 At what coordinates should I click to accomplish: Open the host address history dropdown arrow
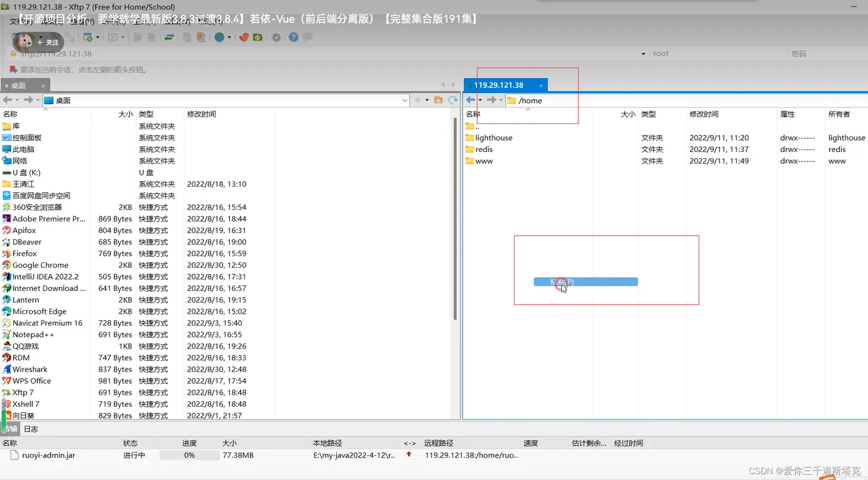(x=643, y=54)
